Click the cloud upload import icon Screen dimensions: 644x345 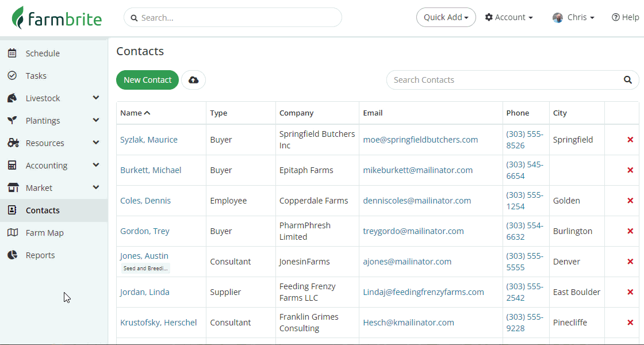pos(194,80)
